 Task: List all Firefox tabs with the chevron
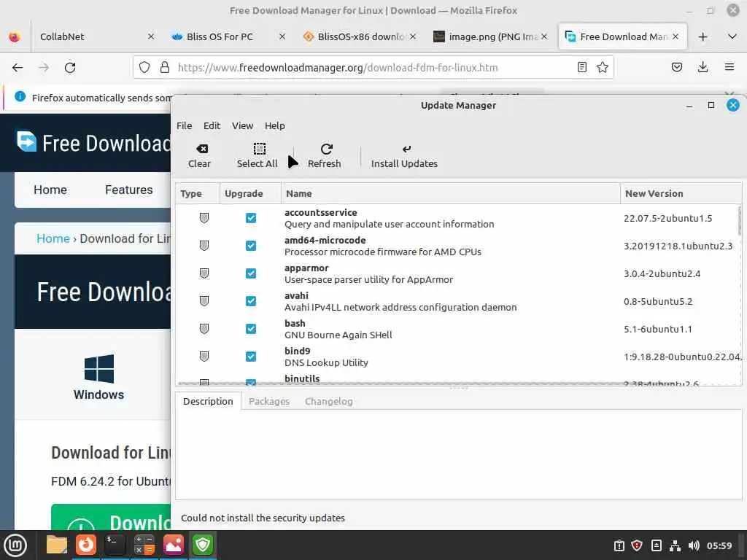pyautogui.click(x=732, y=36)
